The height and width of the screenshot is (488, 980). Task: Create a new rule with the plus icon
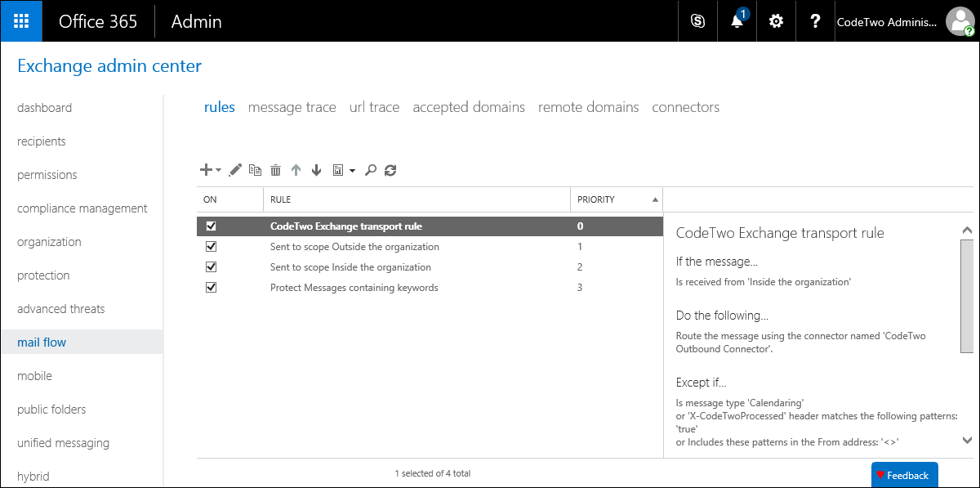coord(204,170)
